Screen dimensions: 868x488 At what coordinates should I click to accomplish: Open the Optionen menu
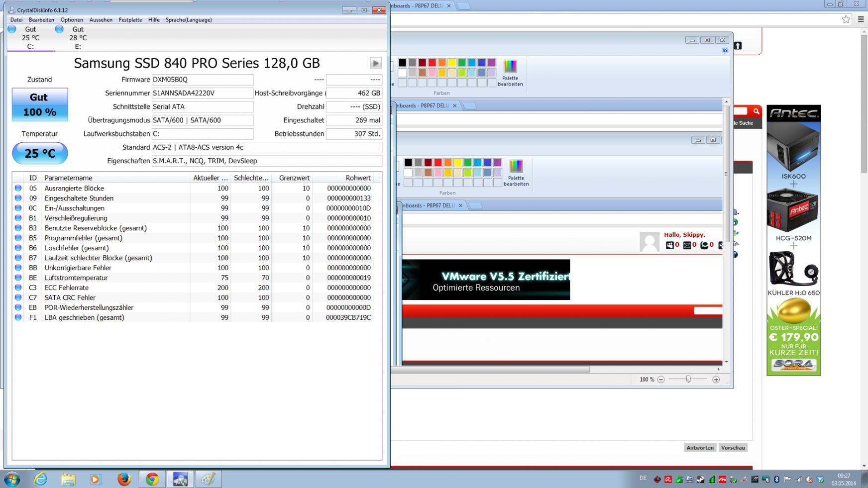coord(72,20)
